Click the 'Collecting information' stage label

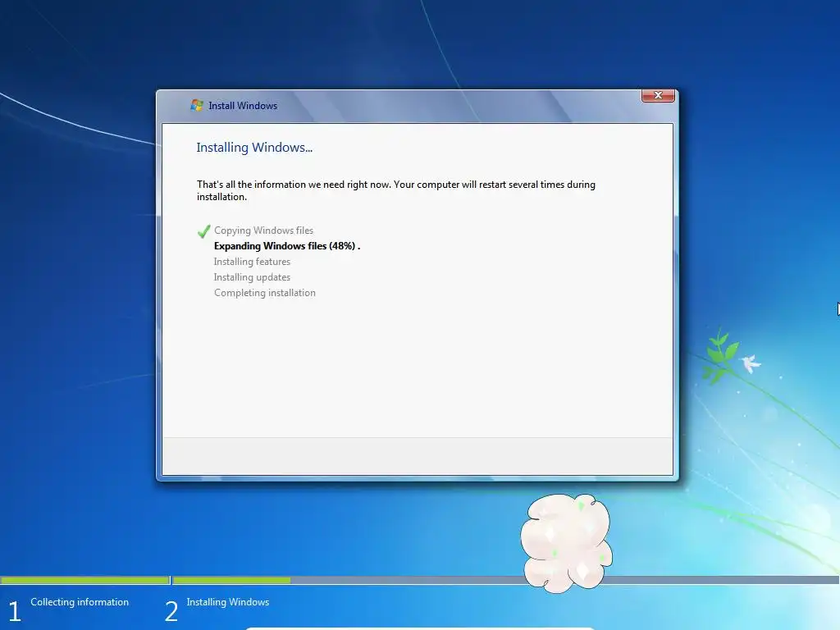[x=80, y=602]
